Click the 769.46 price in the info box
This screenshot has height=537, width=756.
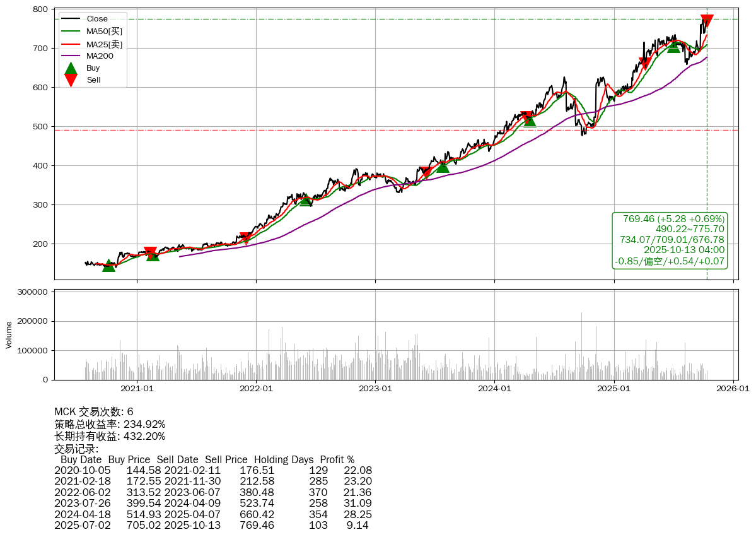point(638,219)
